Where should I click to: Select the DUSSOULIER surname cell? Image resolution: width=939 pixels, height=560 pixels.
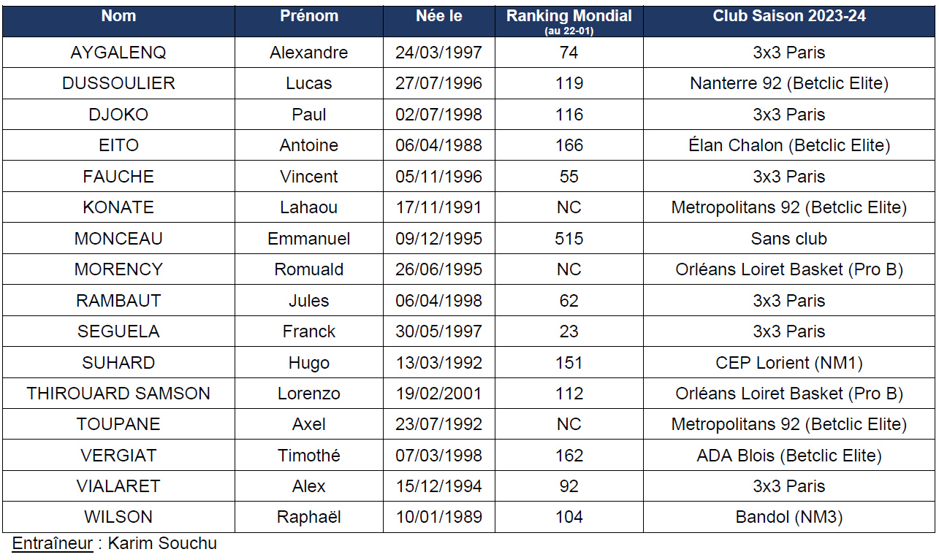(118, 83)
